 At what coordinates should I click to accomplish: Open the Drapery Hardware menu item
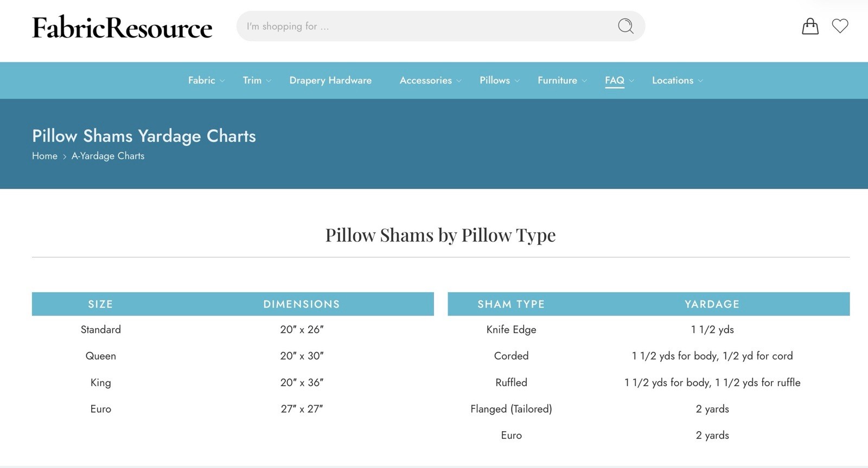click(330, 80)
